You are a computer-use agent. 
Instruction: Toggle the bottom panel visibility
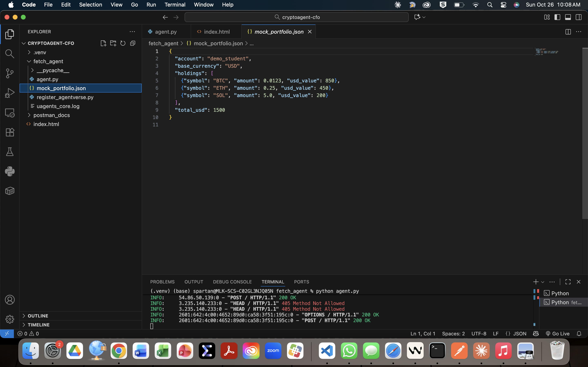tap(568, 17)
